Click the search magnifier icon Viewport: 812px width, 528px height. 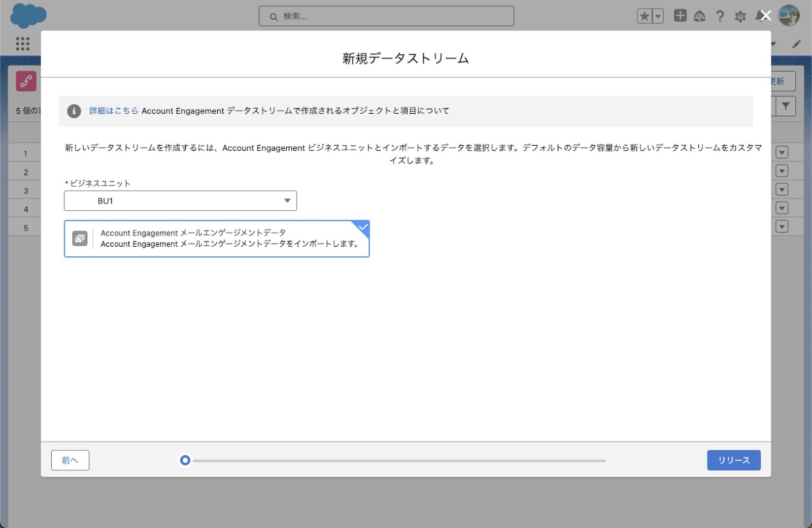(274, 17)
